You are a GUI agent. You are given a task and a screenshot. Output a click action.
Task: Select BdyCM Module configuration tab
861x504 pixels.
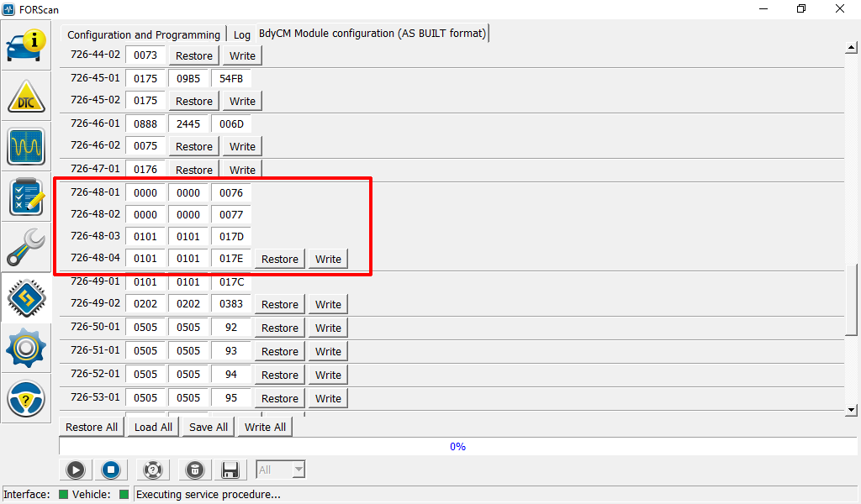pos(372,34)
